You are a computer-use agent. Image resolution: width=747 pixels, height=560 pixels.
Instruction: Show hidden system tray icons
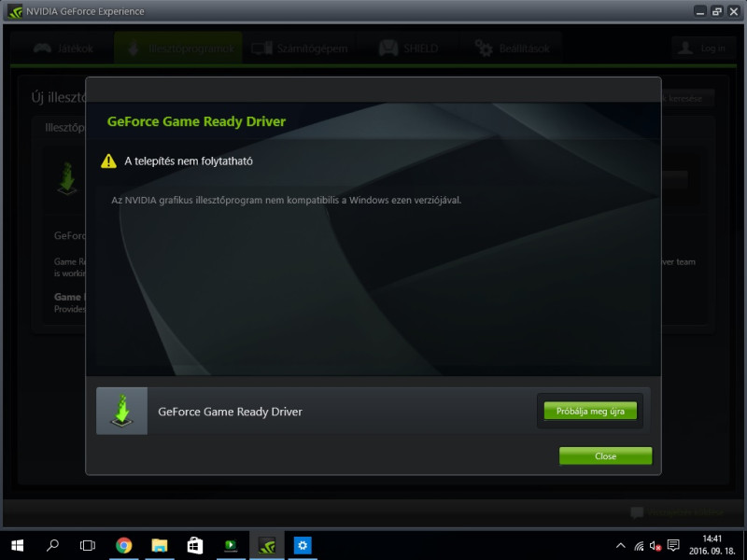click(x=620, y=546)
